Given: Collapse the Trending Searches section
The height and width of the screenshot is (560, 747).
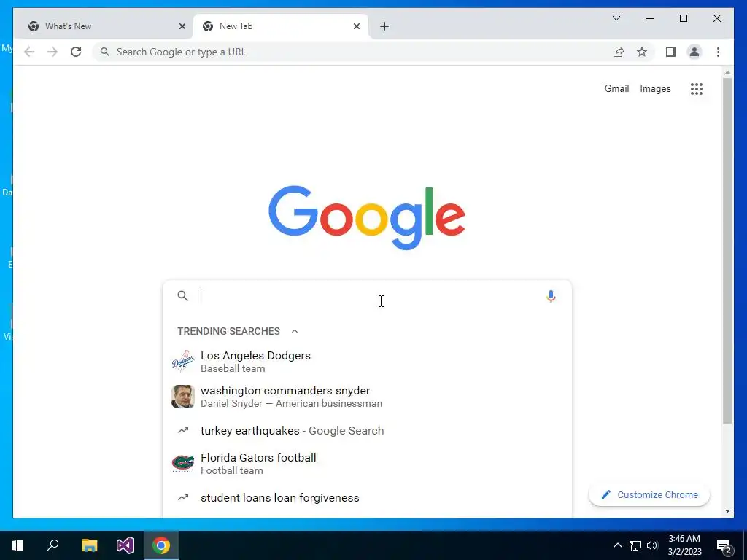Looking at the screenshot, I should point(295,331).
